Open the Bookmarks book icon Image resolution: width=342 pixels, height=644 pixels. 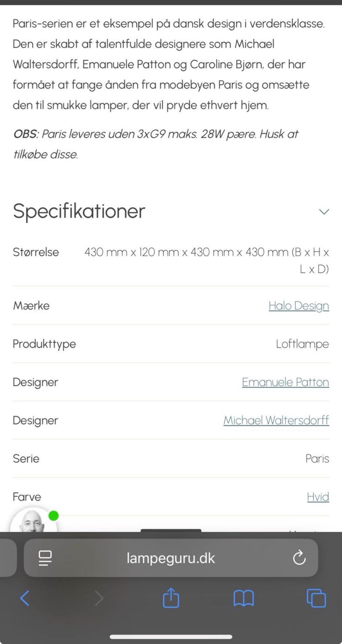click(243, 598)
